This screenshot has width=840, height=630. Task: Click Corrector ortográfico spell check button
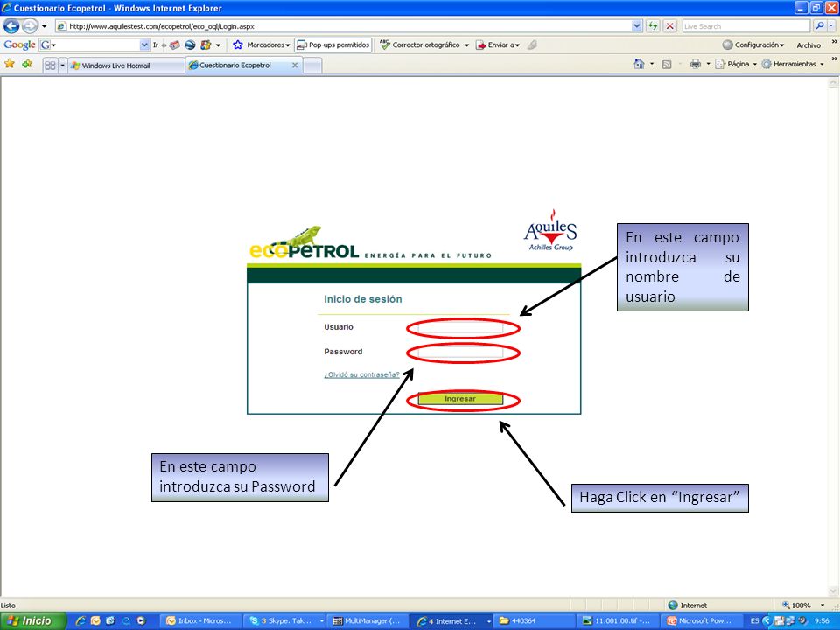(x=419, y=45)
